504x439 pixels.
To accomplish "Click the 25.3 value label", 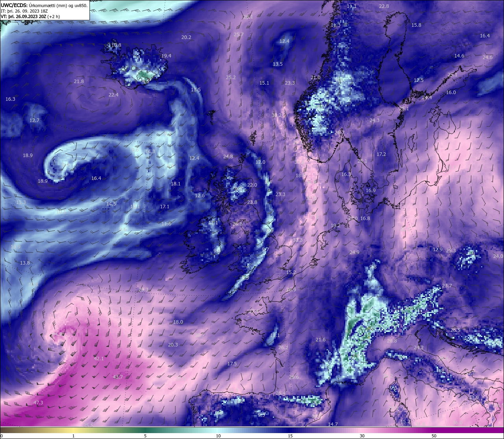I will pyautogui.click(x=451, y=250).
